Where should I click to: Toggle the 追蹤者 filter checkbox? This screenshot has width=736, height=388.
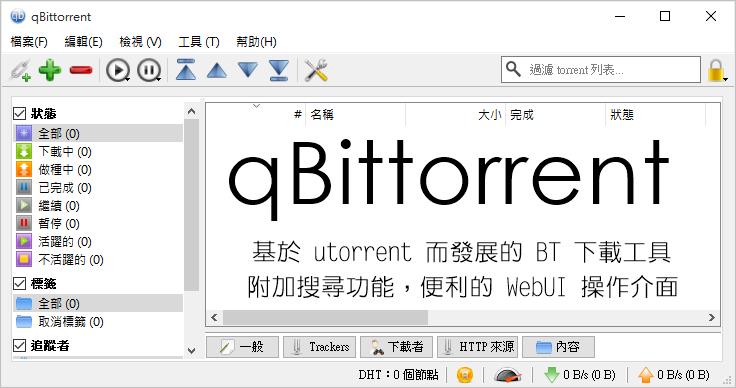click(x=19, y=346)
